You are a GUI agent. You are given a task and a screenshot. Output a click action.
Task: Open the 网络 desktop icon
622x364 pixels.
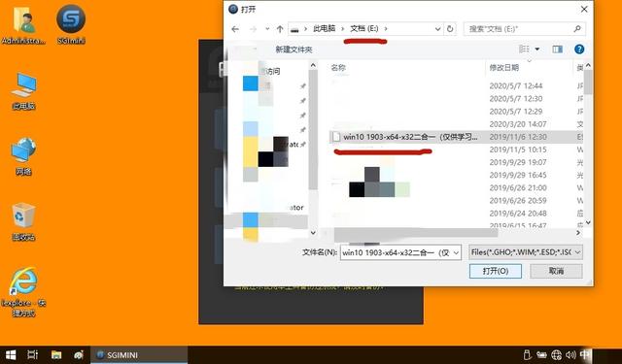click(23, 156)
